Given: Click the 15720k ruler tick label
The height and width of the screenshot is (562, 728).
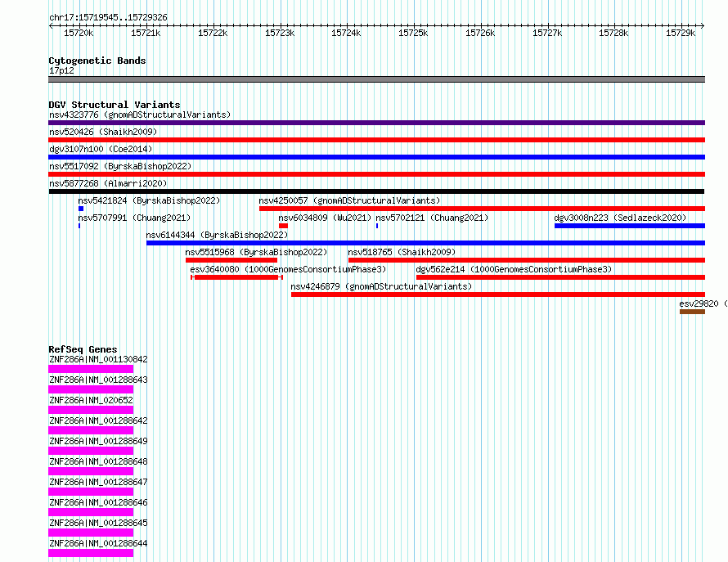Looking at the screenshot, I should coord(79,33).
